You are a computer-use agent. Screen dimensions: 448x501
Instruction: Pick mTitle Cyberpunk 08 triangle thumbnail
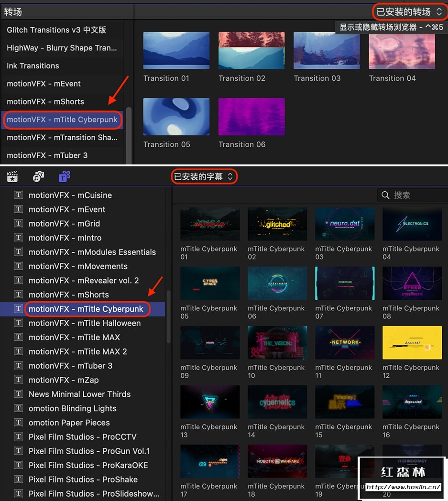tap(412, 283)
